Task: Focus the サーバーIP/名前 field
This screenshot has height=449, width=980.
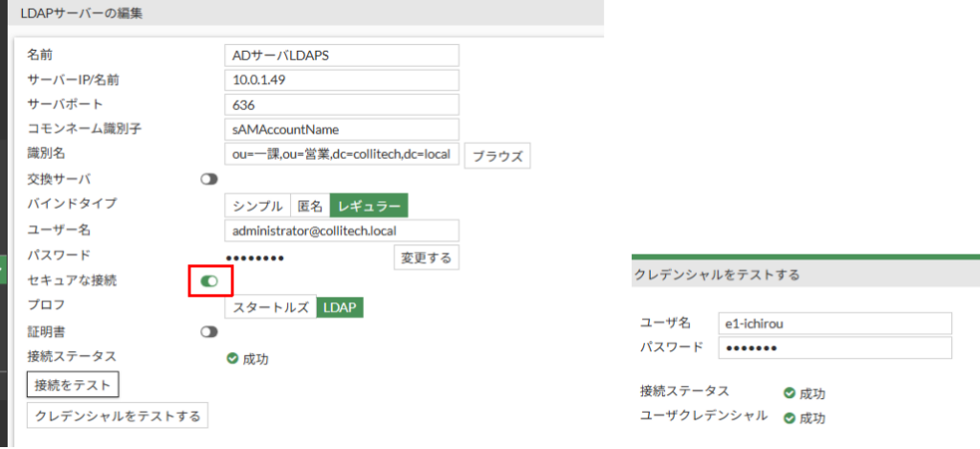Action: [342, 79]
